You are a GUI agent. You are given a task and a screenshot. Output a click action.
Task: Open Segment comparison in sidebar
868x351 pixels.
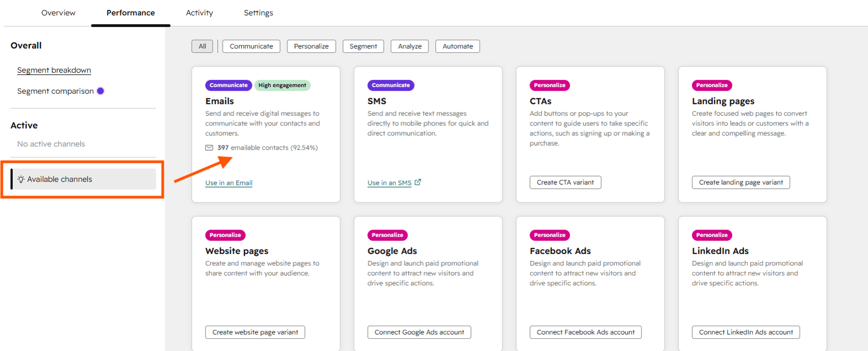pyautogui.click(x=55, y=91)
